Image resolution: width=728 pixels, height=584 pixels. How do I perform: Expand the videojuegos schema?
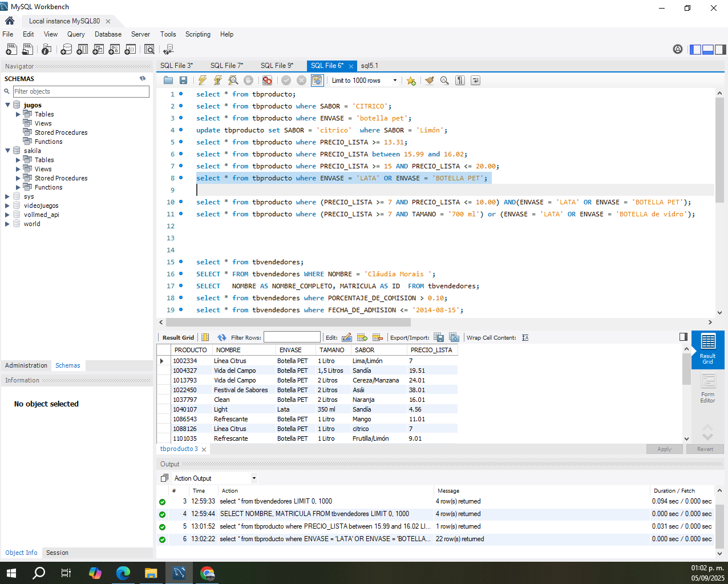point(8,206)
